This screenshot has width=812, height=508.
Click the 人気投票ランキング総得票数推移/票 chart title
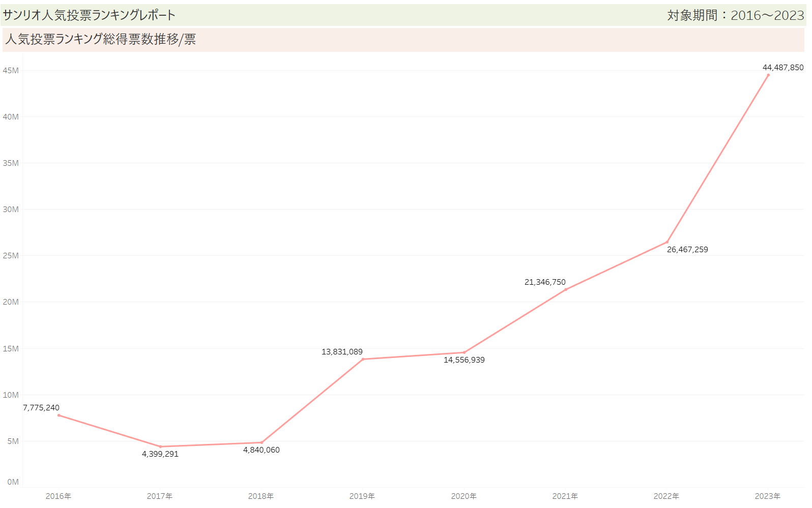pyautogui.click(x=100, y=39)
